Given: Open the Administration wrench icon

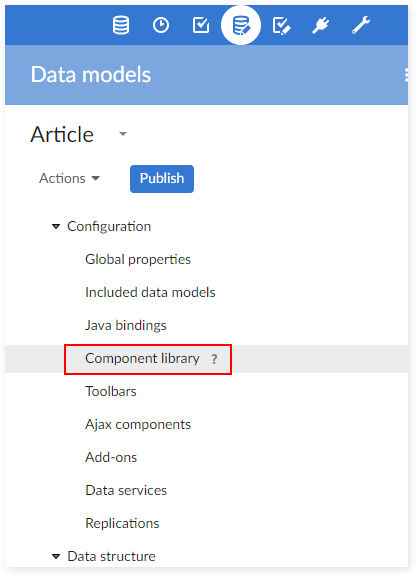Looking at the screenshot, I should 361,25.
